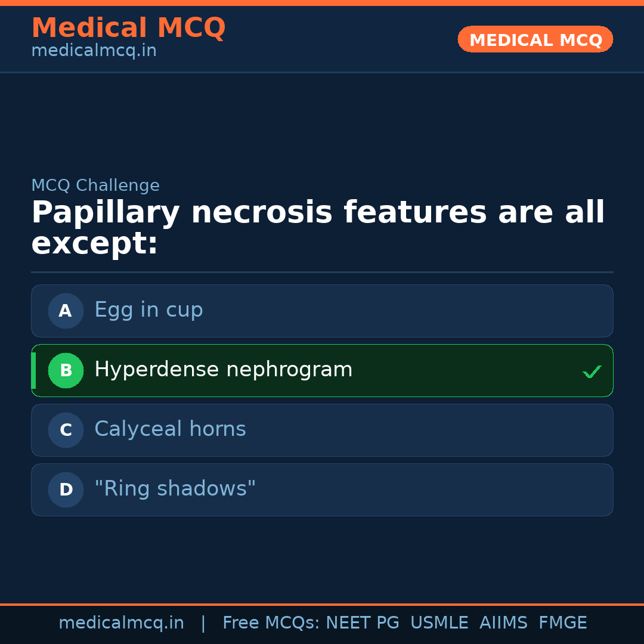The height and width of the screenshot is (644, 644).
Task: Pick the letter D option circle
Action: (66, 490)
